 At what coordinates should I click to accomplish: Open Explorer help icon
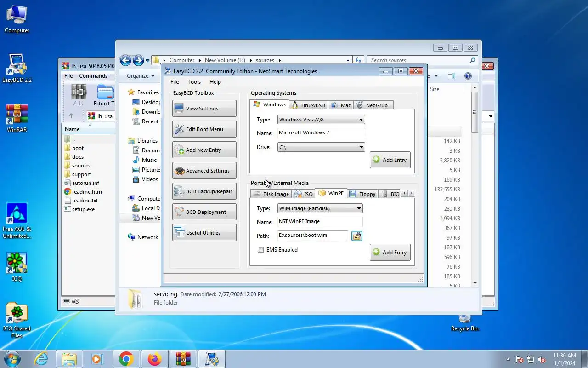click(468, 76)
